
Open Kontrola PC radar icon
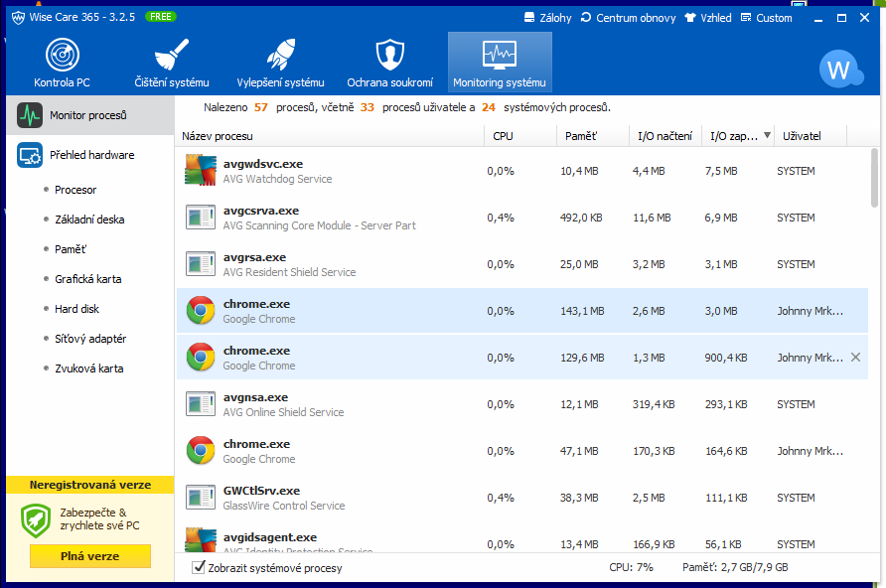point(63,55)
